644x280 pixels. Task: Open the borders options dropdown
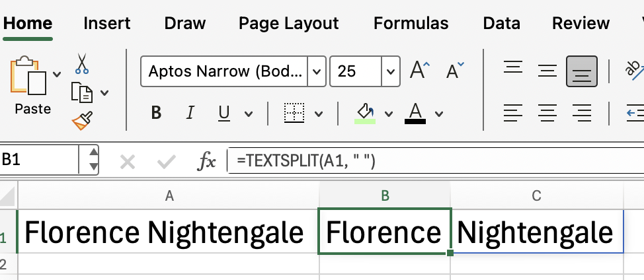point(319,114)
